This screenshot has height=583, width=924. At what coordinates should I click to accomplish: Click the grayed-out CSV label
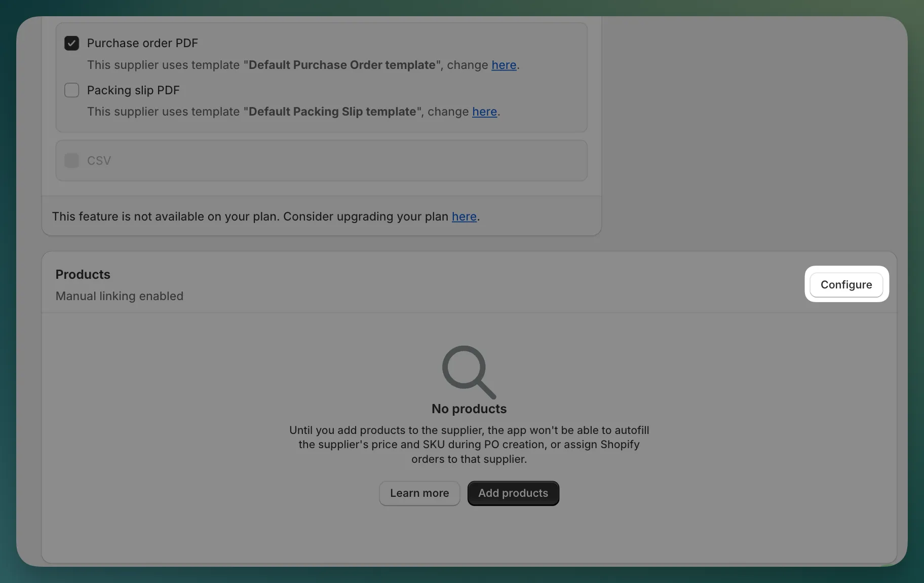click(99, 160)
